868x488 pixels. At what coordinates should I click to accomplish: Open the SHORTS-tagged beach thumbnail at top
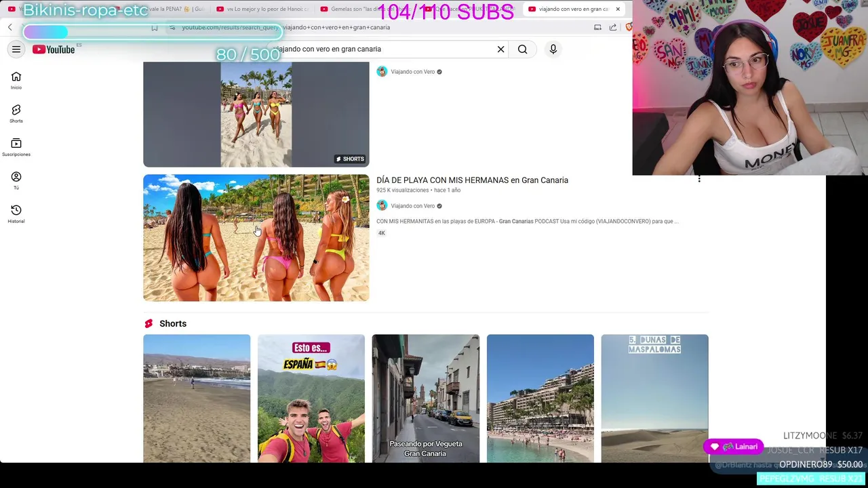[256, 115]
